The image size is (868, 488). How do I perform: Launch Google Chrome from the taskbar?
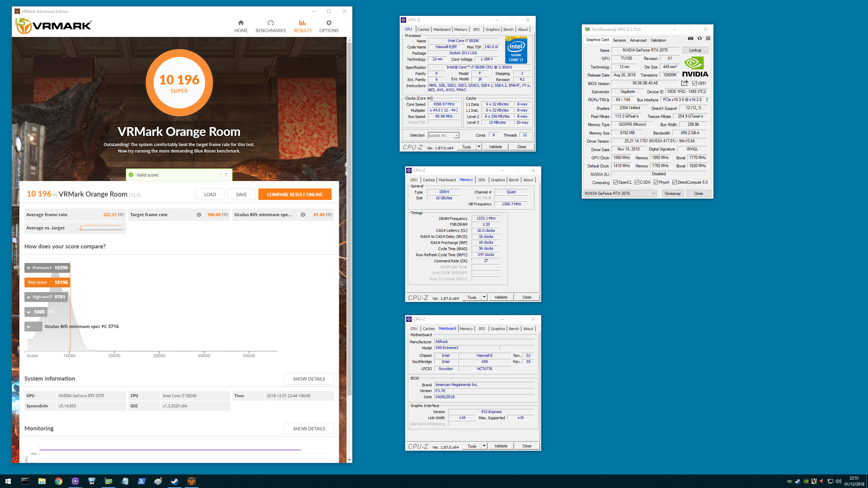[58, 481]
